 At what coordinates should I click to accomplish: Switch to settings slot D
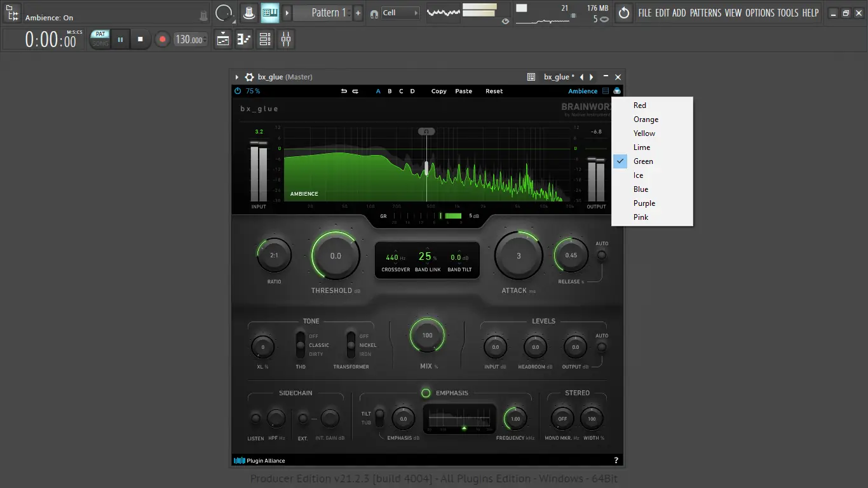[412, 91]
